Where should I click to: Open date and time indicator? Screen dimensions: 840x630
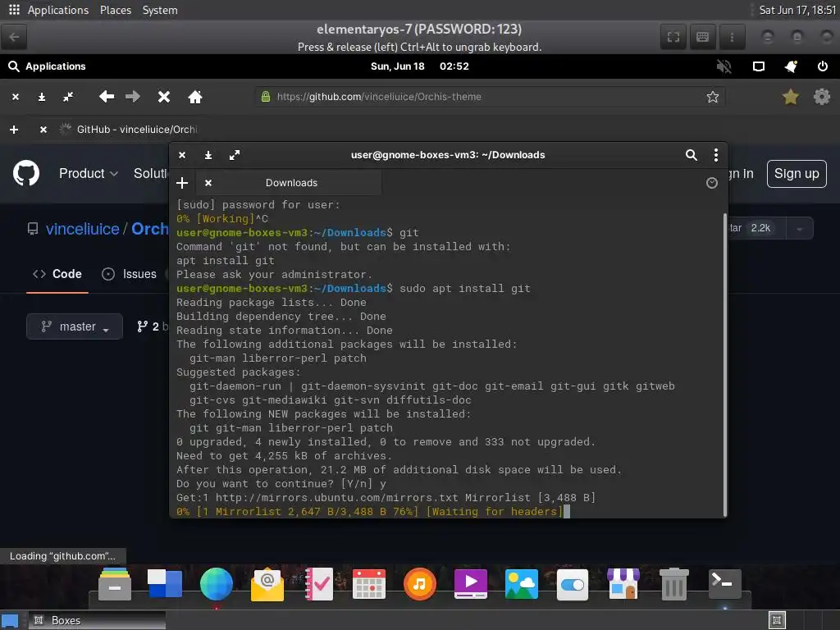[x=419, y=66]
